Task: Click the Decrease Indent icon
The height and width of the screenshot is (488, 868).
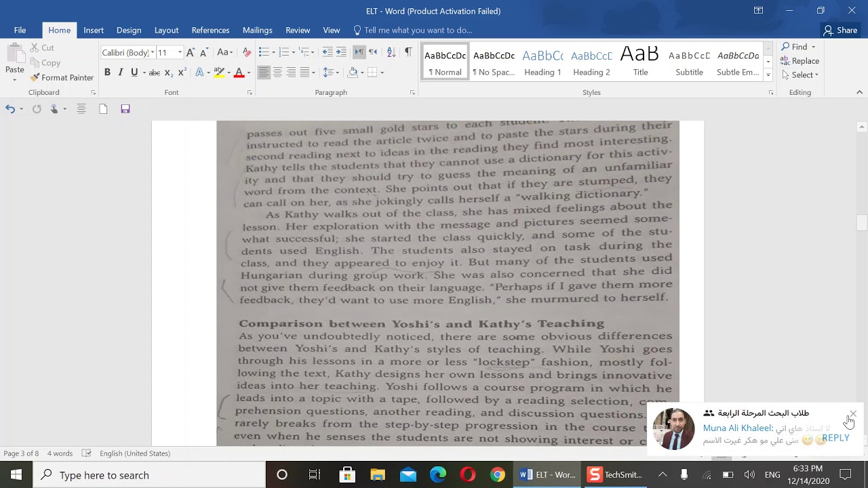Action: [x=328, y=52]
